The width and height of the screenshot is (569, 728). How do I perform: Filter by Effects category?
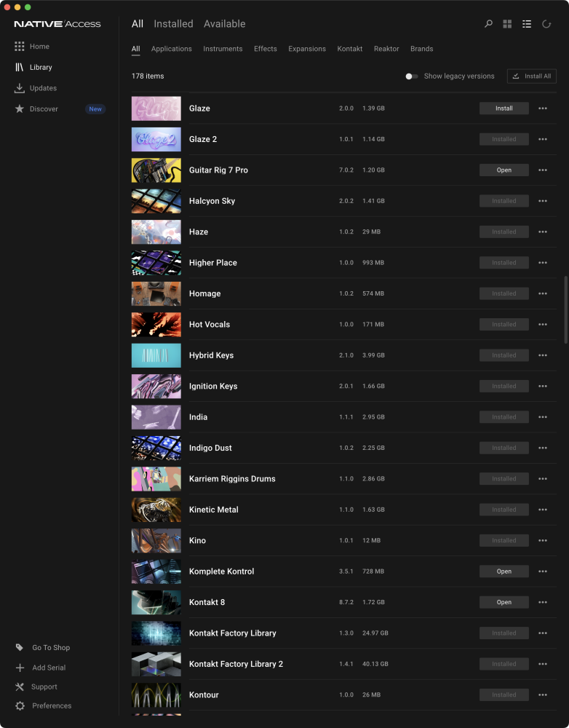pos(266,49)
